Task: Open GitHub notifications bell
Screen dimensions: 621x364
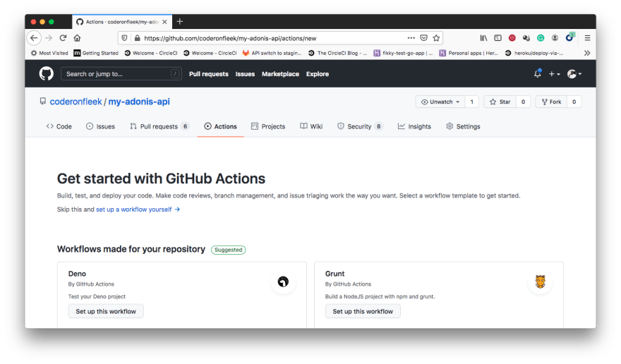Action: pos(538,73)
